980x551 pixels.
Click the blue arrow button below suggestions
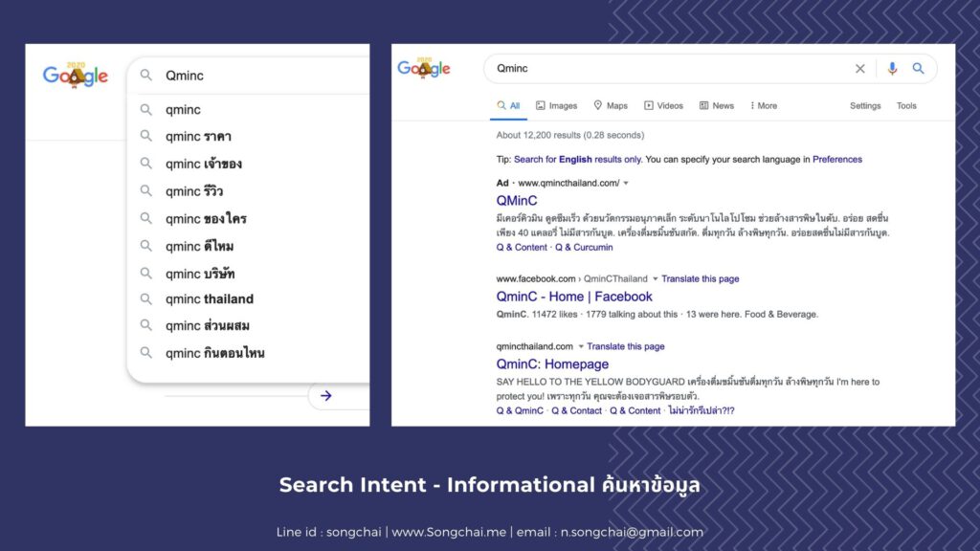(x=325, y=395)
